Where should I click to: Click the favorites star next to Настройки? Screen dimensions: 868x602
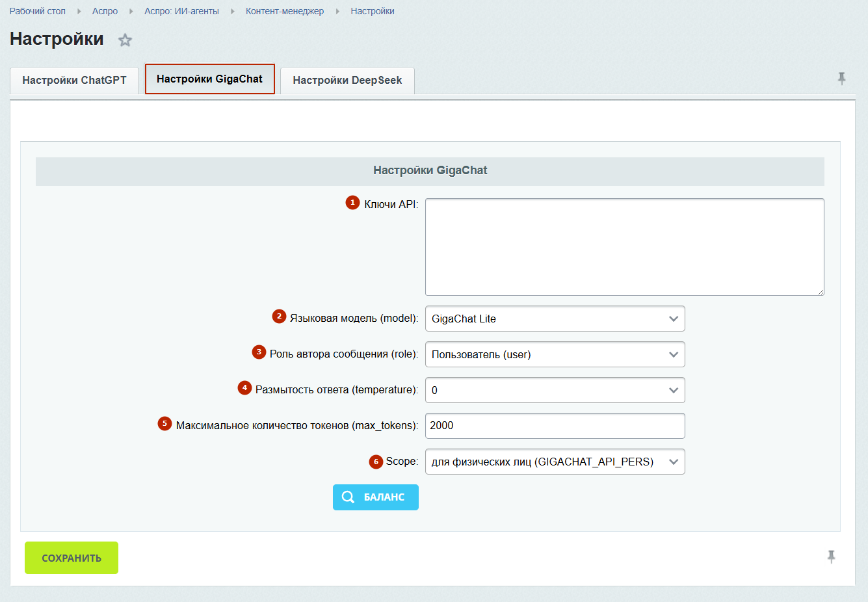coord(125,40)
